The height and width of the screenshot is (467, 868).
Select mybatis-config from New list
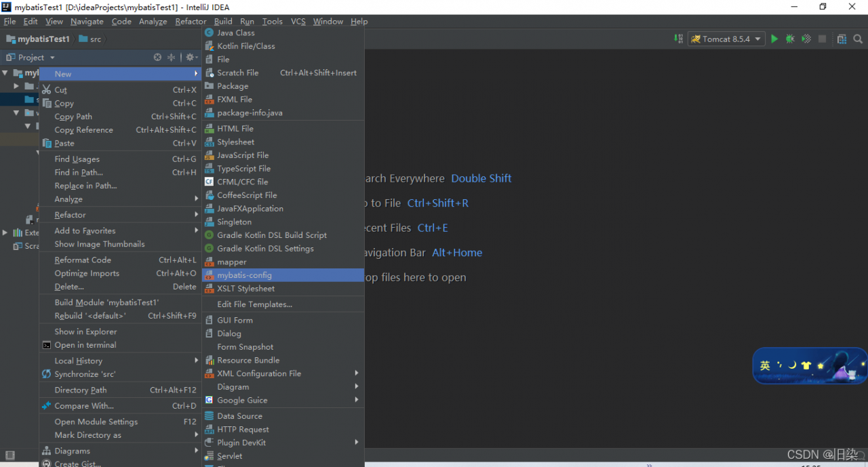tap(283, 275)
